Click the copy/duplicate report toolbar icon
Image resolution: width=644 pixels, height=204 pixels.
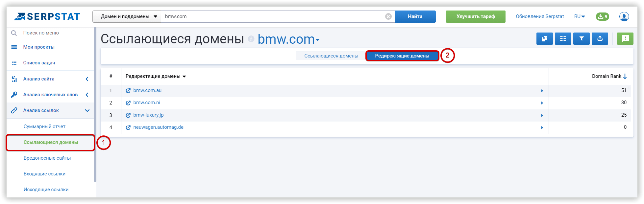(545, 38)
